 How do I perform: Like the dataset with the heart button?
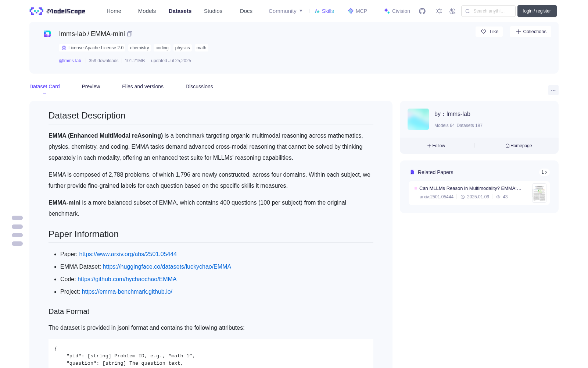(x=490, y=32)
